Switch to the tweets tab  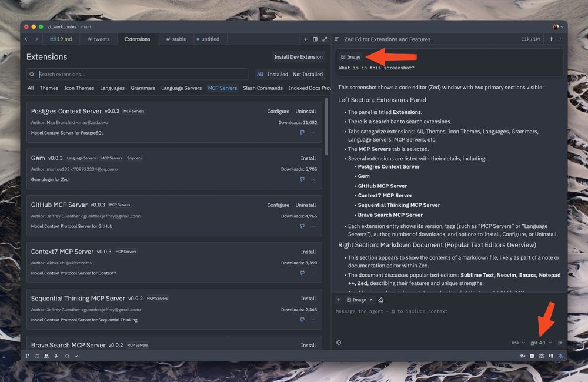[99, 39]
